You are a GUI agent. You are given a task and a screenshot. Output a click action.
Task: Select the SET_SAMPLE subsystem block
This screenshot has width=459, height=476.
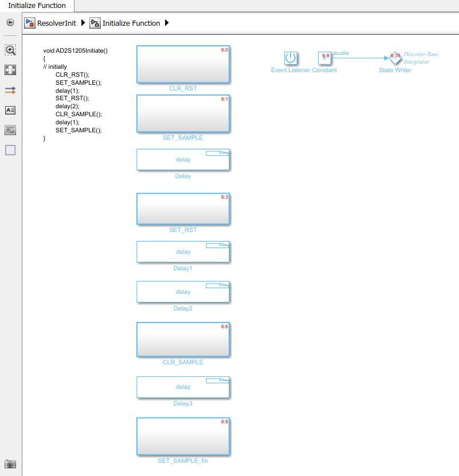(183, 113)
